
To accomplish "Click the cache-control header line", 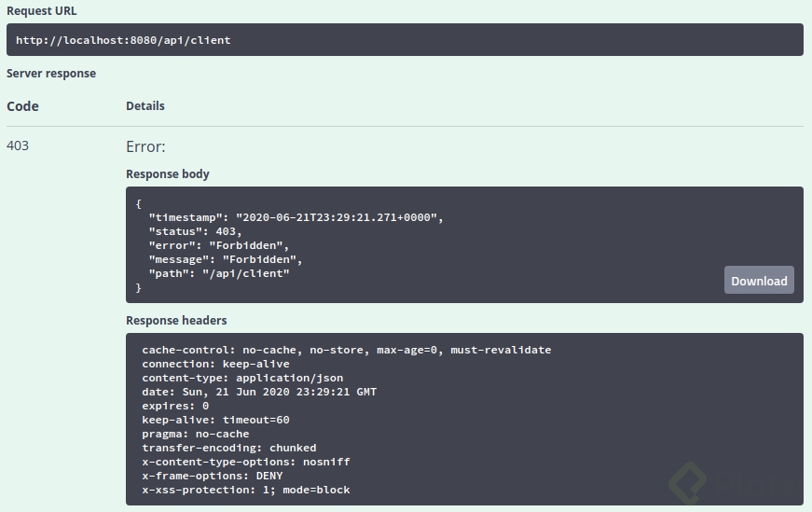I will click(x=346, y=350).
